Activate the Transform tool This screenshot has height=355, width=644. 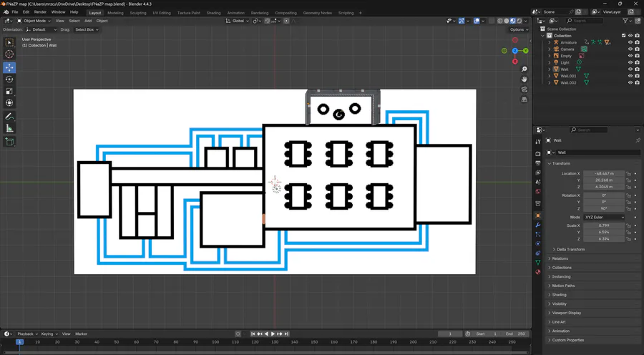click(x=9, y=103)
